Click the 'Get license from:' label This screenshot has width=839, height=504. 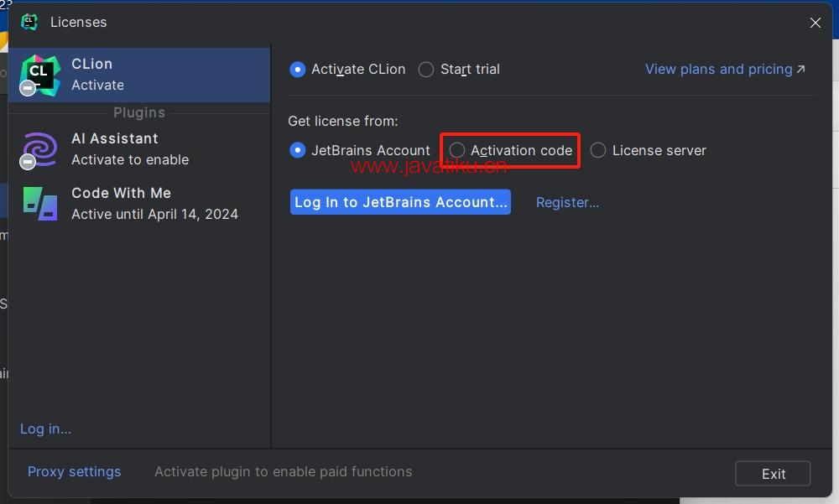(x=343, y=122)
